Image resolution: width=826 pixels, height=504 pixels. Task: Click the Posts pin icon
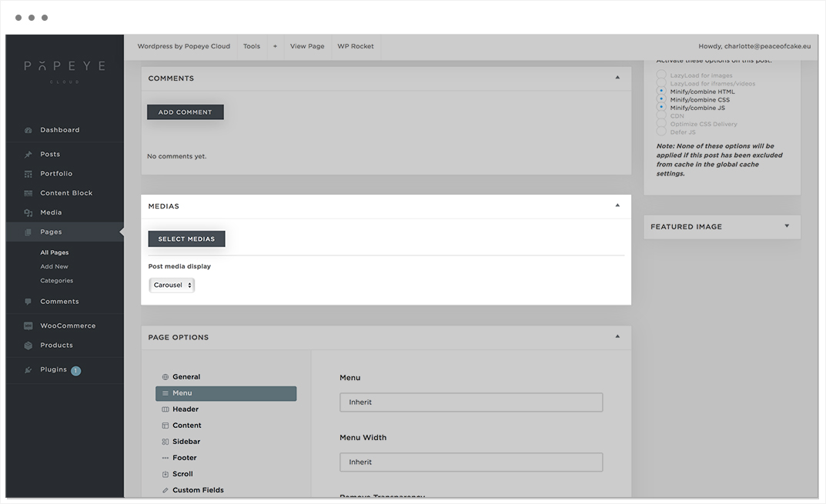[x=28, y=155]
